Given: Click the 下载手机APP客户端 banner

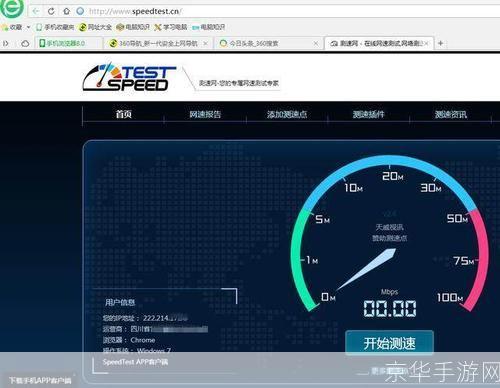Looking at the screenshot, I should [x=40, y=380].
